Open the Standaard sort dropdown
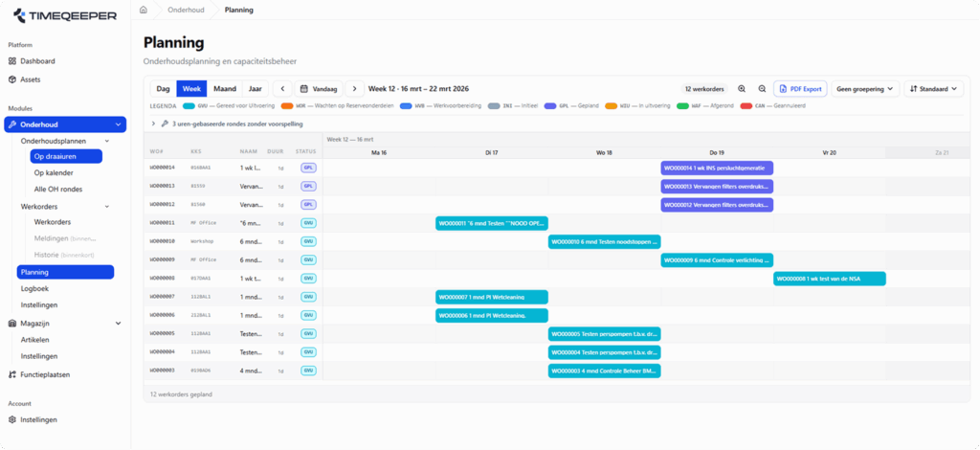 (933, 89)
